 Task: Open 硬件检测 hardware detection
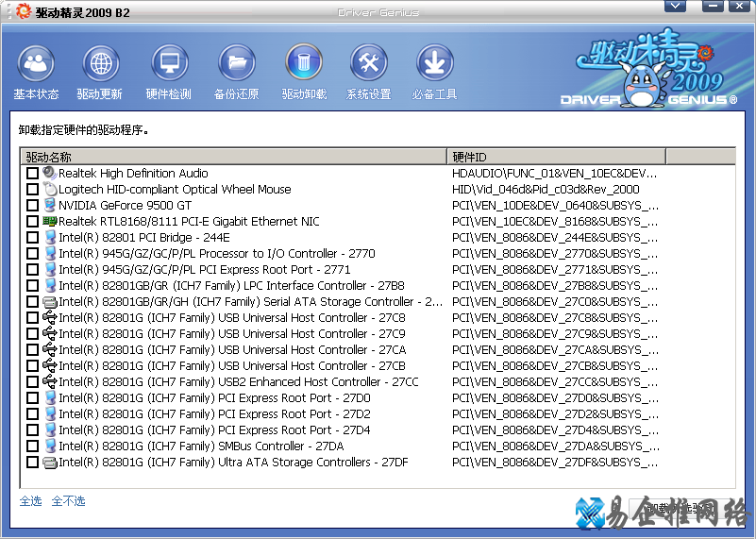pos(169,65)
